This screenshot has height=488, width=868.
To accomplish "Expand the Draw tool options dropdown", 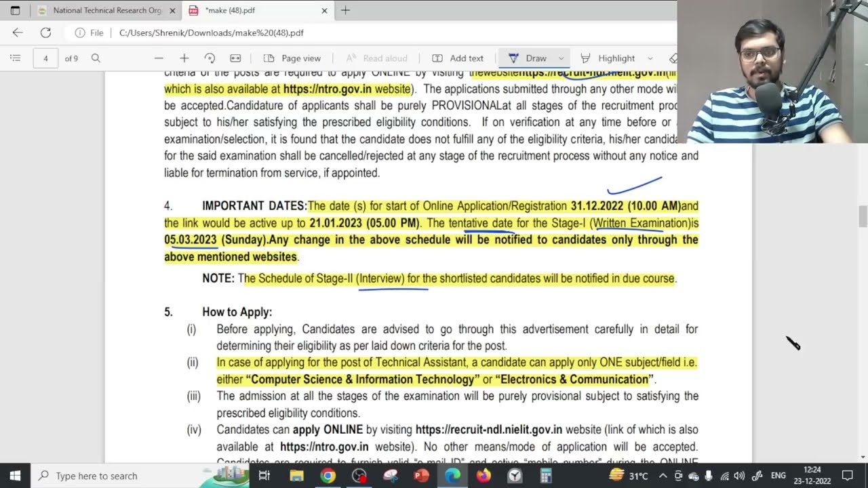I will pyautogui.click(x=561, y=58).
